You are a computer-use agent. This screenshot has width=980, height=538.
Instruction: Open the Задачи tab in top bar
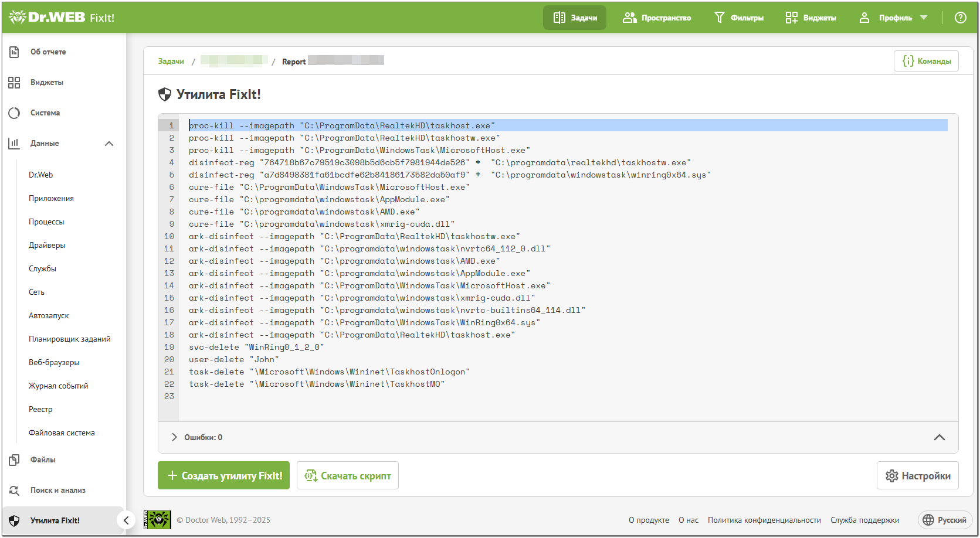coord(575,18)
